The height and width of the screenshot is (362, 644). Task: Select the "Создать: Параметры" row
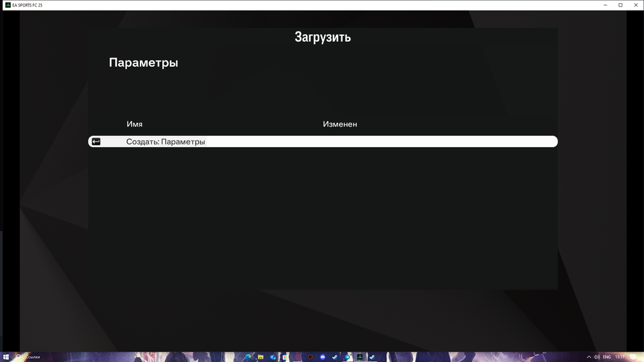coord(322,142)
